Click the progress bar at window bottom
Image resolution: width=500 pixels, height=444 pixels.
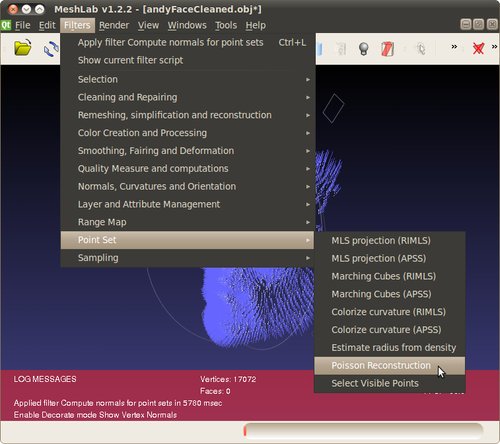(363, 430)
